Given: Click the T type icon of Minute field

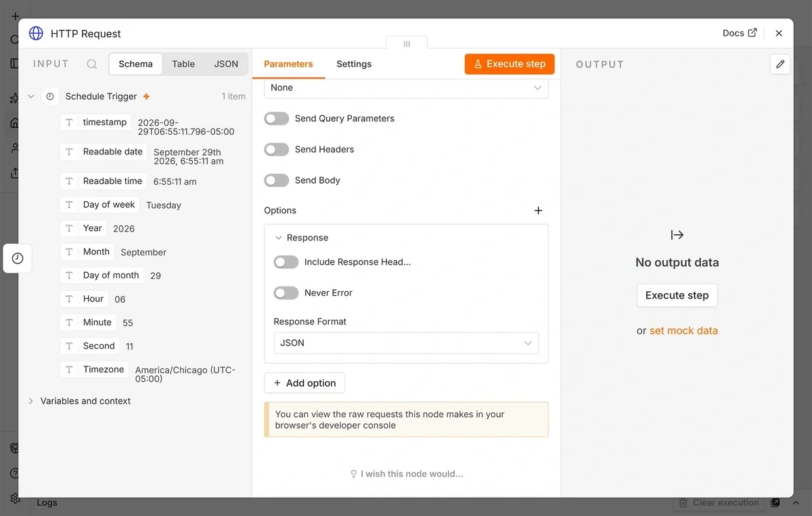Looking at the screenshot, I should coord(69,322).
